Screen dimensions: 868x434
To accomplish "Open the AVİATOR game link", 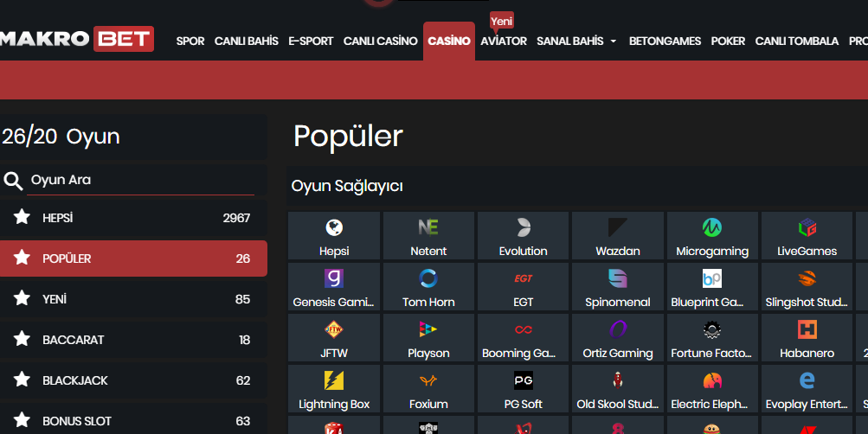I will (504, 41).
